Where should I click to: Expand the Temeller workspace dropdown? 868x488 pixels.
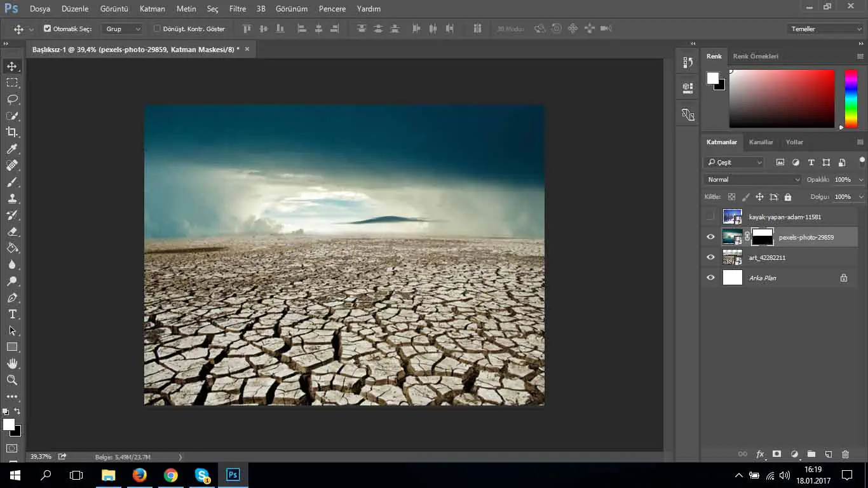coord(824,29)
